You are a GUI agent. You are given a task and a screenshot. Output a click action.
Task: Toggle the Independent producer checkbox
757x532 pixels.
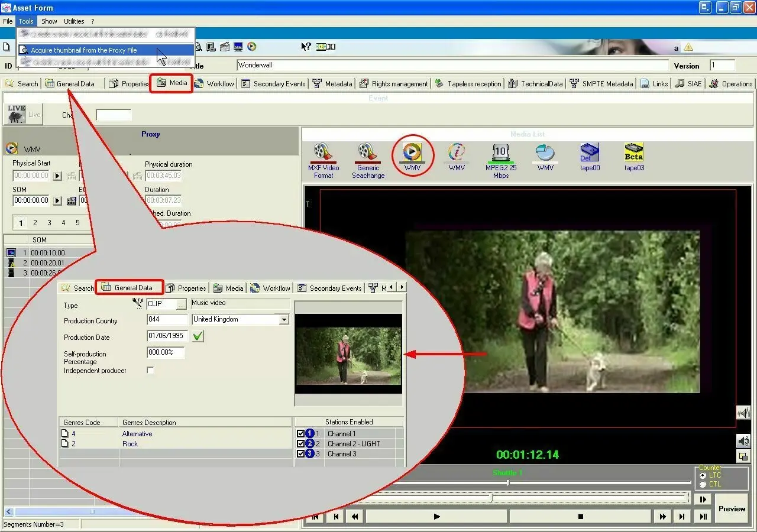(x=150, y=371)
